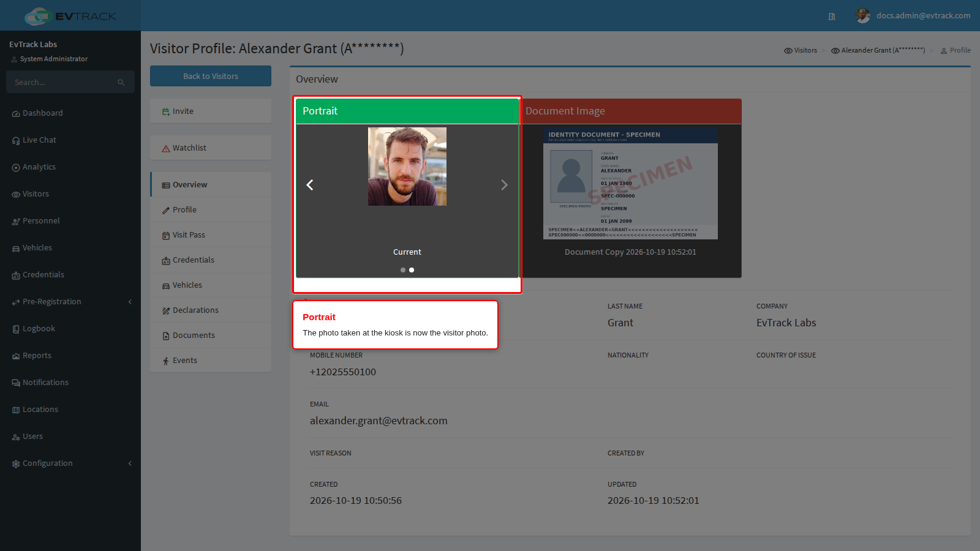Screen dimensions: 980x551
Task: Click the Visitors breadcrumb link
Action: (x=801, y=50)
